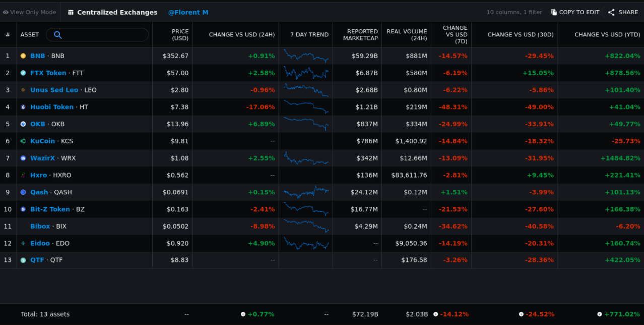The height and width of the screenshot is (325, 644).
Task: Click the info icon beside +771.02% total
Action: (x=600, y=314)
